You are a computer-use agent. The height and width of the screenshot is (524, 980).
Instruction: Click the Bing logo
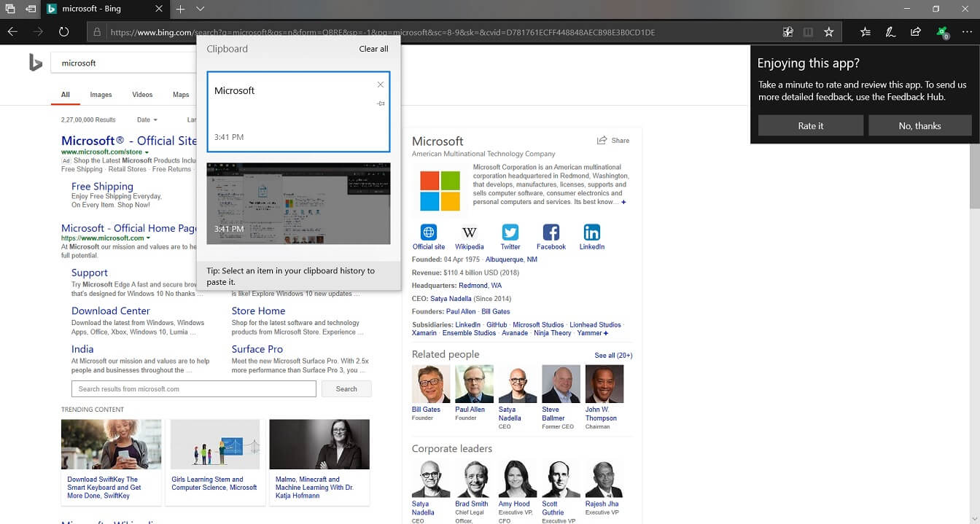pos(36,63)
